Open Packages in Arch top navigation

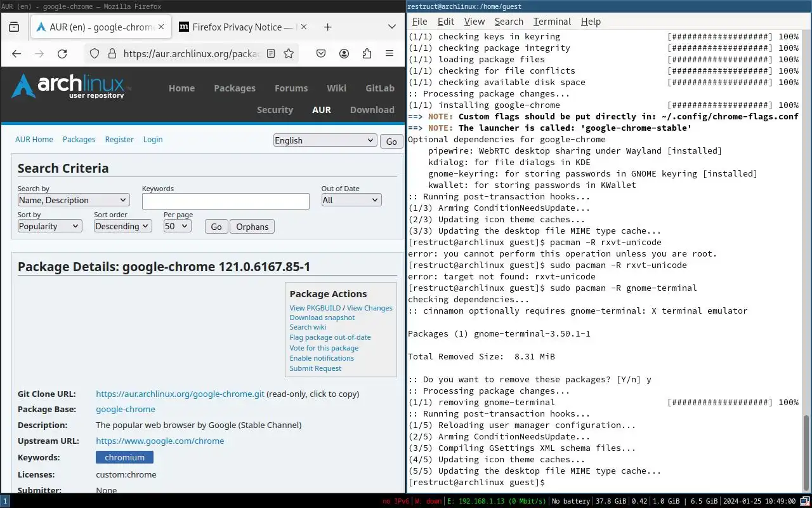235,88
